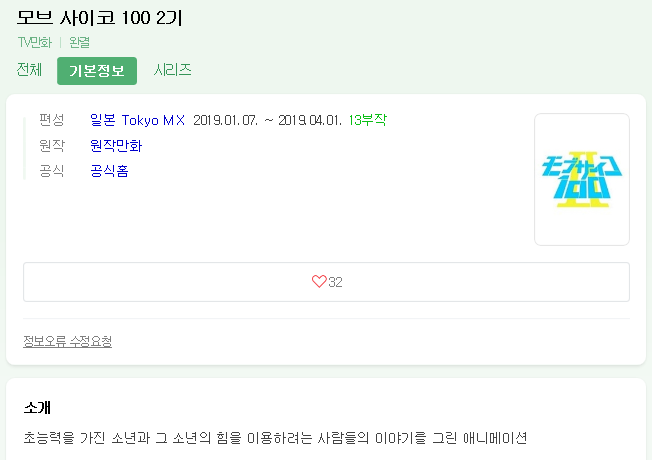
Task: Click the 완결 status label
Action: click(80, 43)
